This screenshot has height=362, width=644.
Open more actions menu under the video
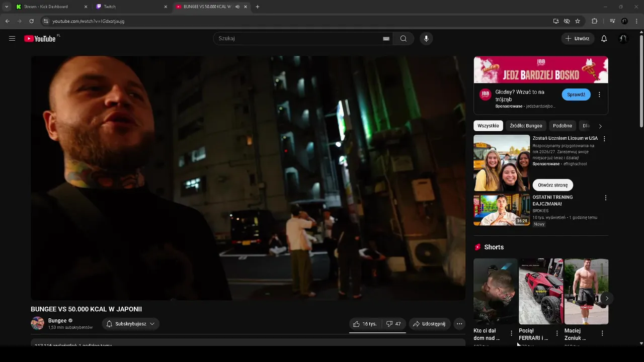(459, 324)
